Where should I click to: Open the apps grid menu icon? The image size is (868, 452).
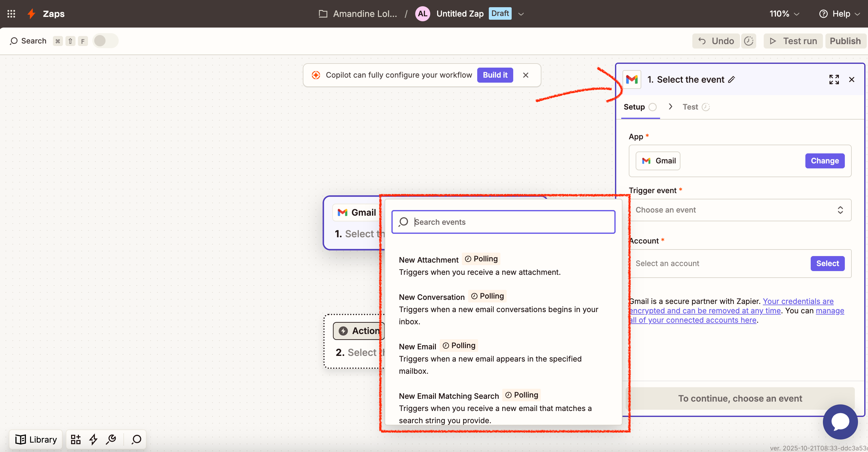point(11,13)
